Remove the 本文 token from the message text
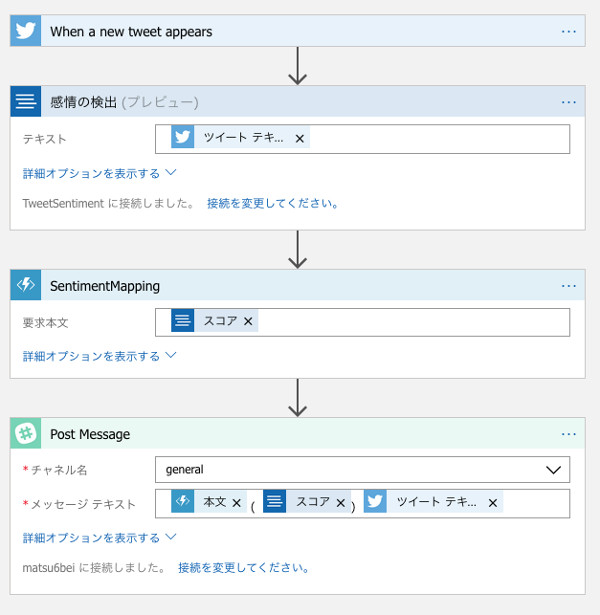 pyautogui.click(x=237, y=503)
